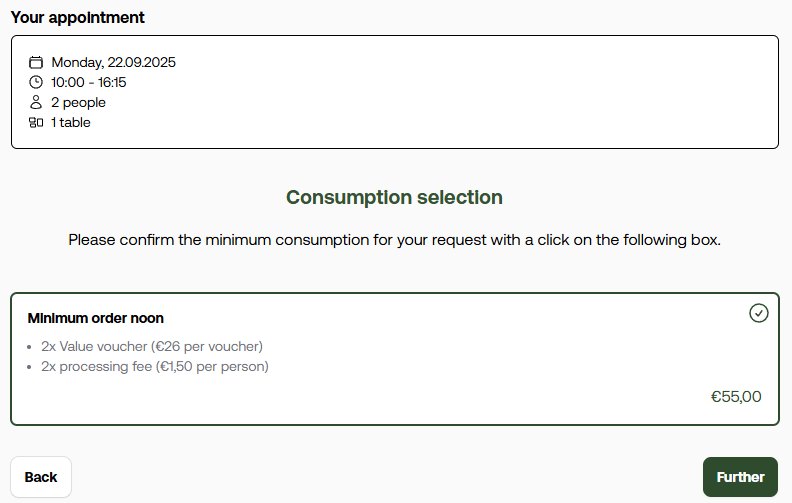Click the clock icon next to 10:00 - 16:15
792x503 pixels.
(36, 82)
